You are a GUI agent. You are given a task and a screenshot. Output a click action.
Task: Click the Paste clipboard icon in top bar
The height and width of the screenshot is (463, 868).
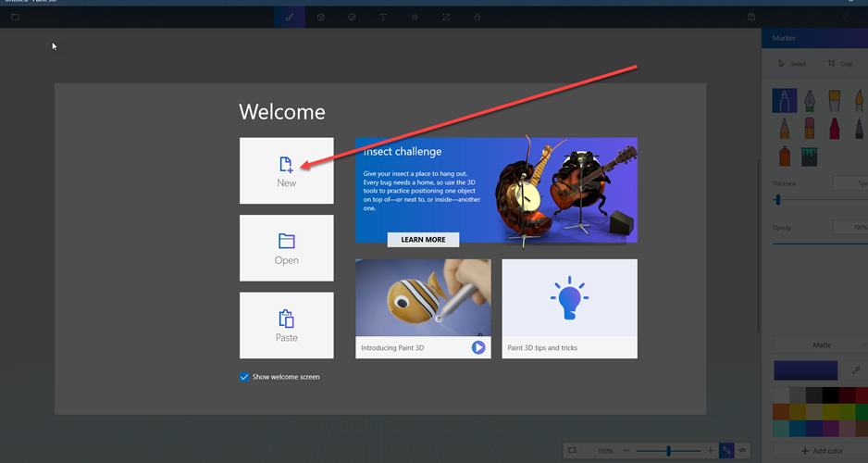click(x=751, y=18)
